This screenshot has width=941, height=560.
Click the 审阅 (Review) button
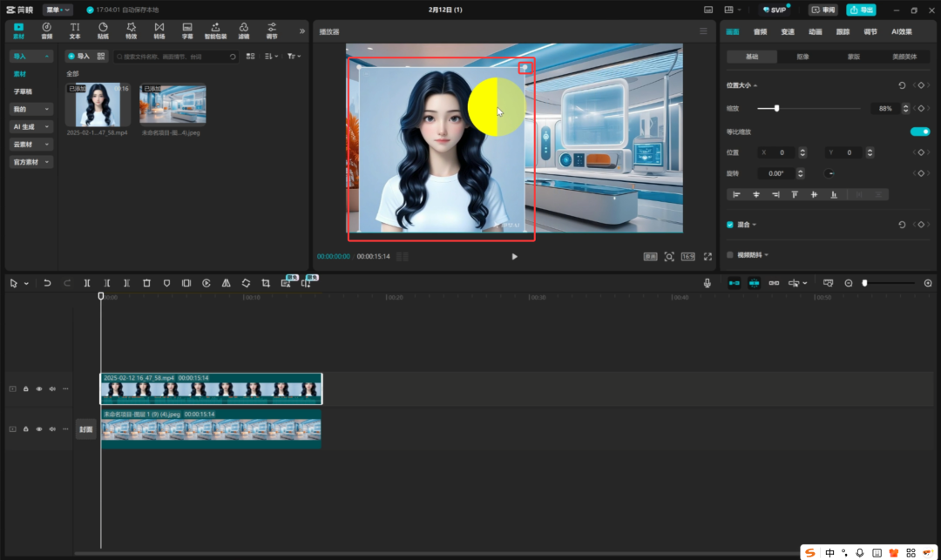tap(823, 10)
